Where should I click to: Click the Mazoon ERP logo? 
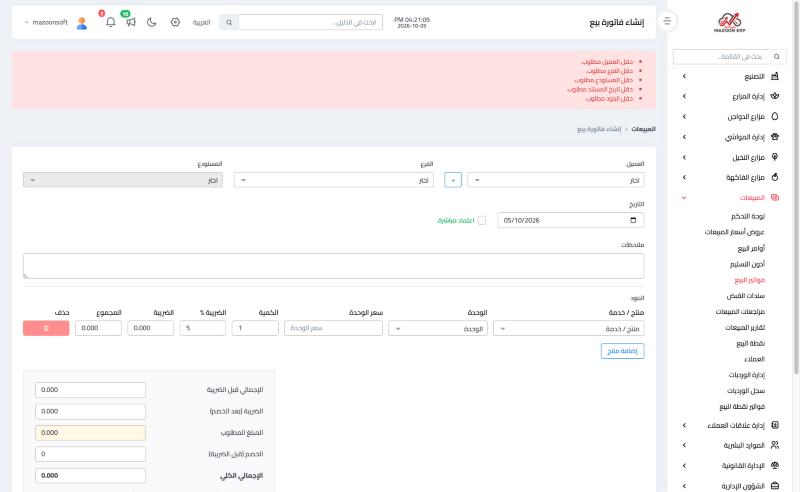click(730, 22)
